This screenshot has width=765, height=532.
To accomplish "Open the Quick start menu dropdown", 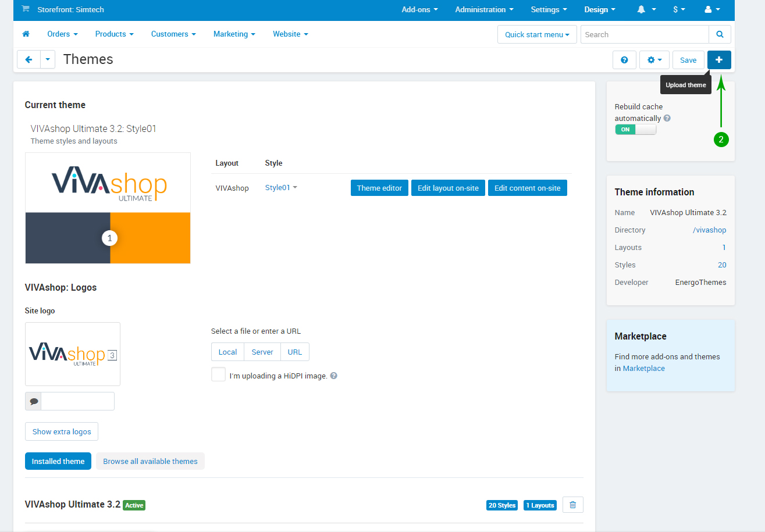I will 537,34.
